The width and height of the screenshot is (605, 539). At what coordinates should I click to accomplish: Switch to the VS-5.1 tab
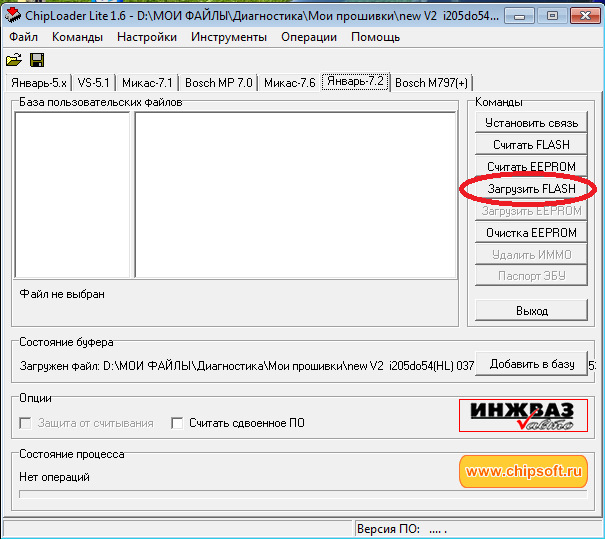pyautogui.click(x=94, y=83)
